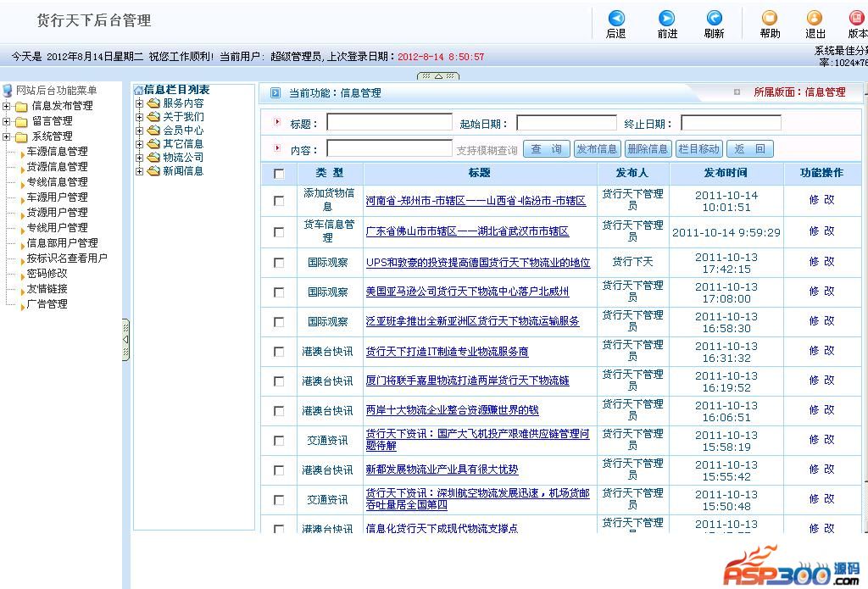Check the box for 添加货物信息 row
Viewport: 868px width, 589px height.
279,201
